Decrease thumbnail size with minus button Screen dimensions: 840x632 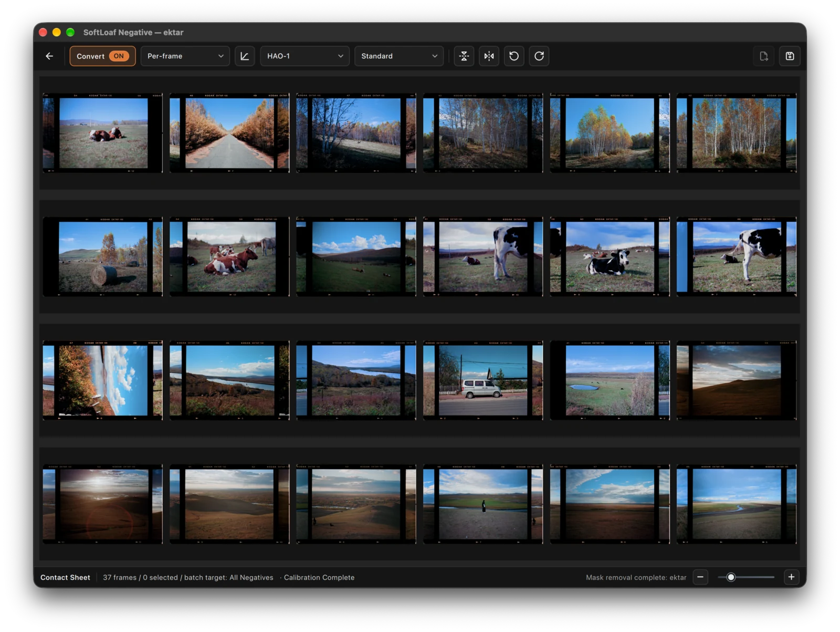tap(700, 577)
